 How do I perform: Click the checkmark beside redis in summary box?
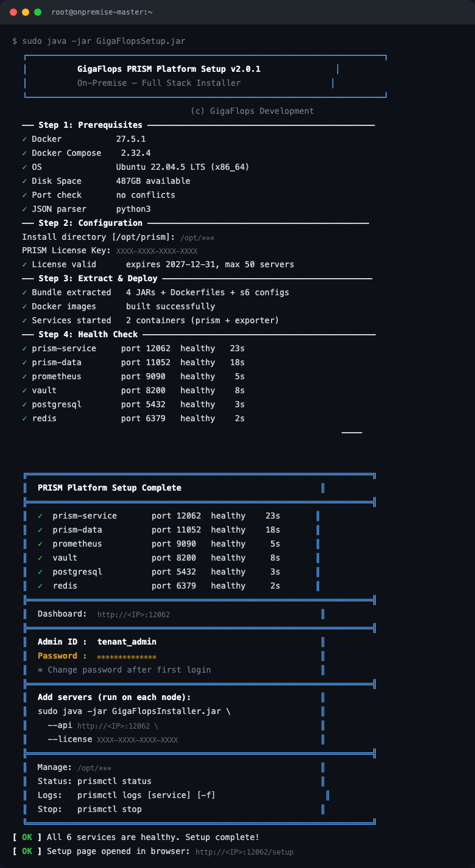tap(40, 586)
